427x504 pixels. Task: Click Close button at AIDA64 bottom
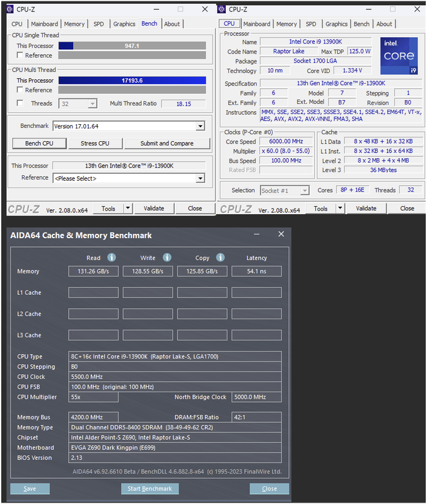tap(269, 489)
